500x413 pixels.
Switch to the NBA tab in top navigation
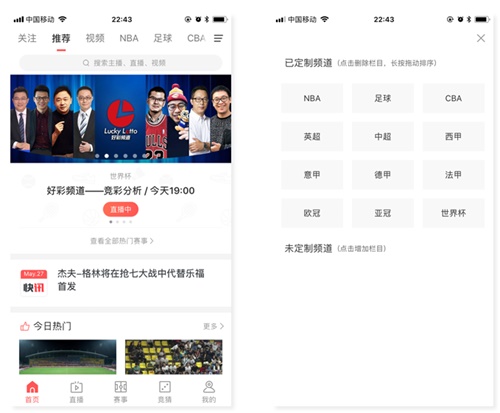129,38
